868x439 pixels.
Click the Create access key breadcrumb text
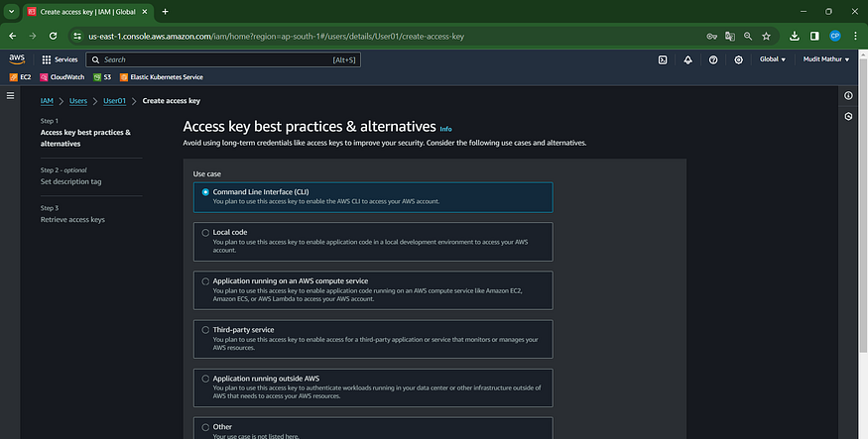pyautogui.click(x=171, y=101)
